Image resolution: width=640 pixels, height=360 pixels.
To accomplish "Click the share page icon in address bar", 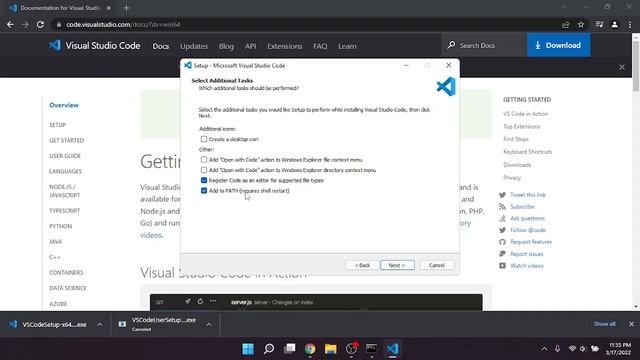I will pyautogui.click(x=566, y=24).
